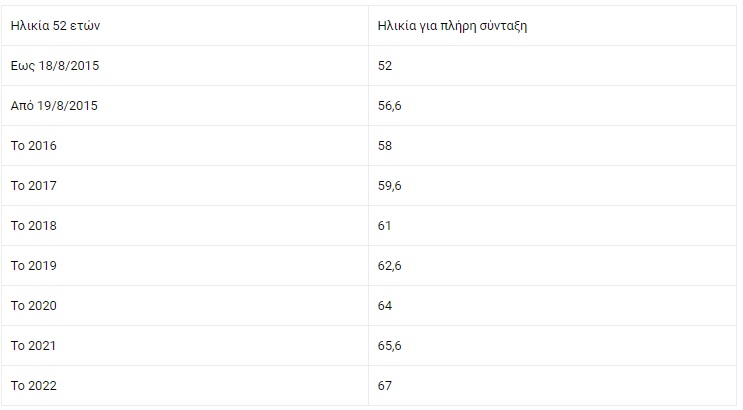Click the cell with value 64
Image resolution: width=743 pixels, height=410 pixels.
pos(385,305)
